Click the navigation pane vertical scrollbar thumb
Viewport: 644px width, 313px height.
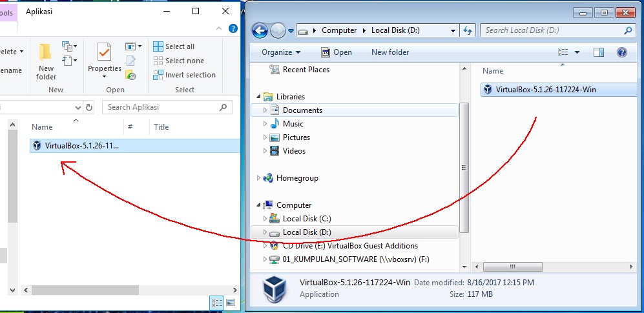coord(464,168)
